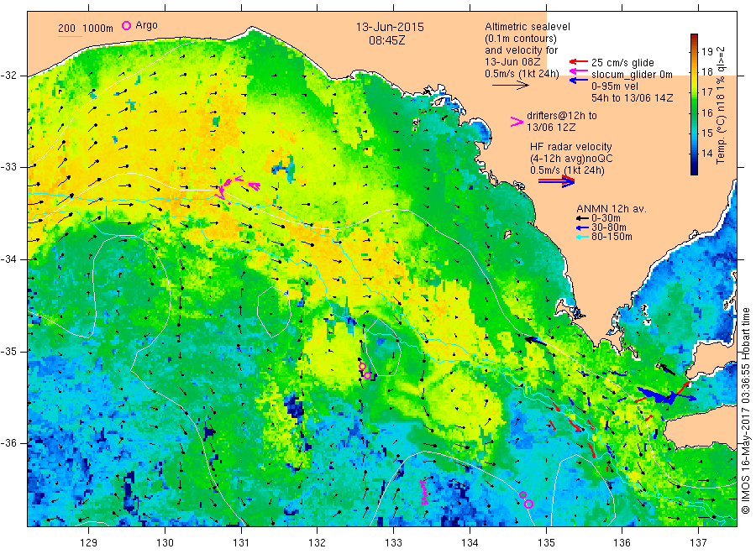The width and height of the screenshot is (756, 554).
Task: Click the 'Altimetric sealevel' heading text
Action: (x=528, y=27)
